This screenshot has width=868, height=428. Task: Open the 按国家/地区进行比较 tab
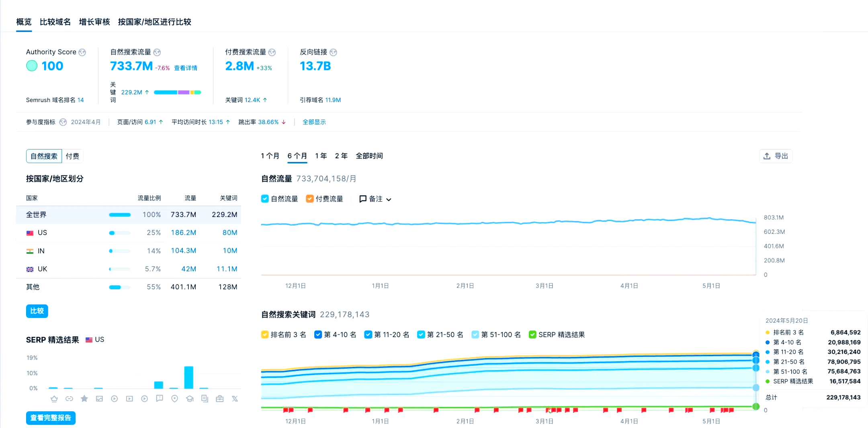point(154,22)
